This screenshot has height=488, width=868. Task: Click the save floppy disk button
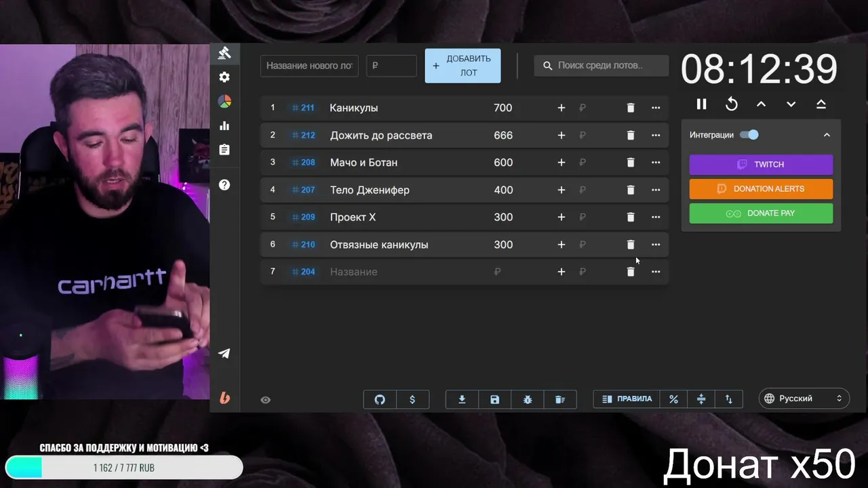tap(495, 400)
